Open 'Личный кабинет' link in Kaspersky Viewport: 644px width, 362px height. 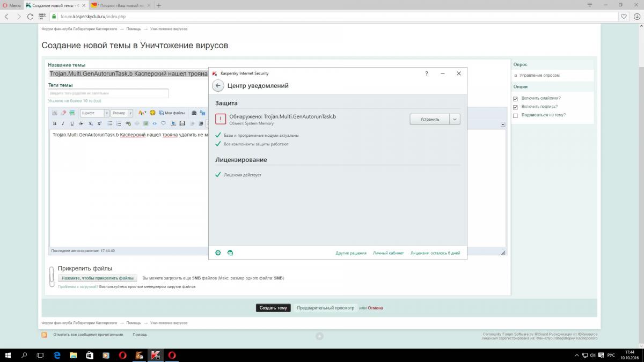[x=388, y=253]
